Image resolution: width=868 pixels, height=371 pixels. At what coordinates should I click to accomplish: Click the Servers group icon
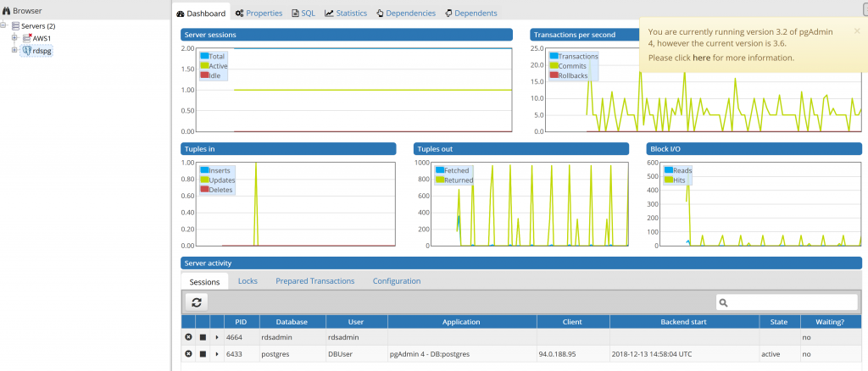point(15,25)
